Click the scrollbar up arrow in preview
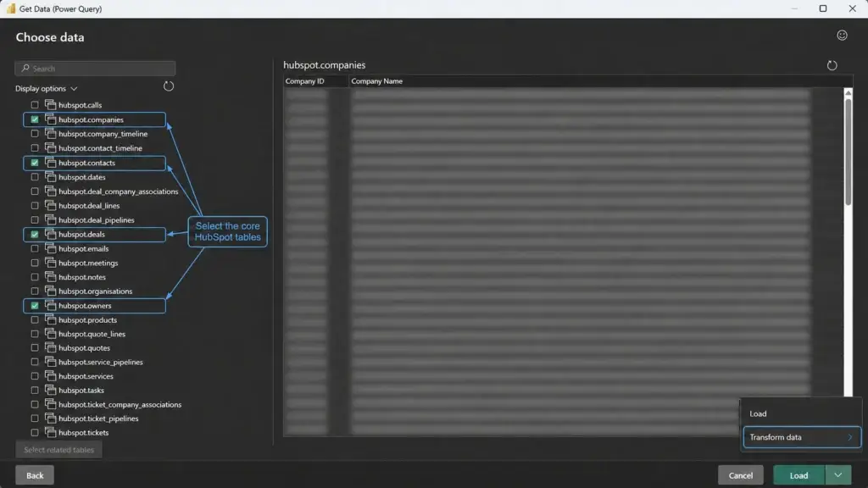This screenshot has height=488, width=868. click(x=848, y=93)
